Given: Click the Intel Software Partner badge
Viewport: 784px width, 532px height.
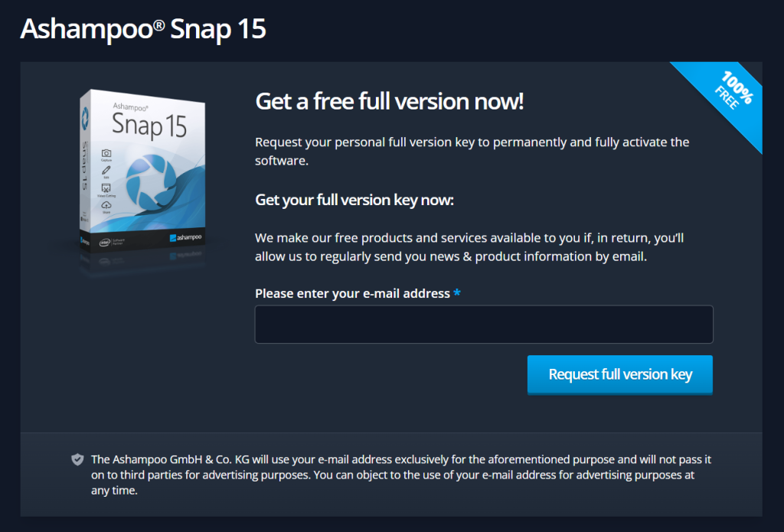Looking at the screenshot, I should tap(112, 242).
